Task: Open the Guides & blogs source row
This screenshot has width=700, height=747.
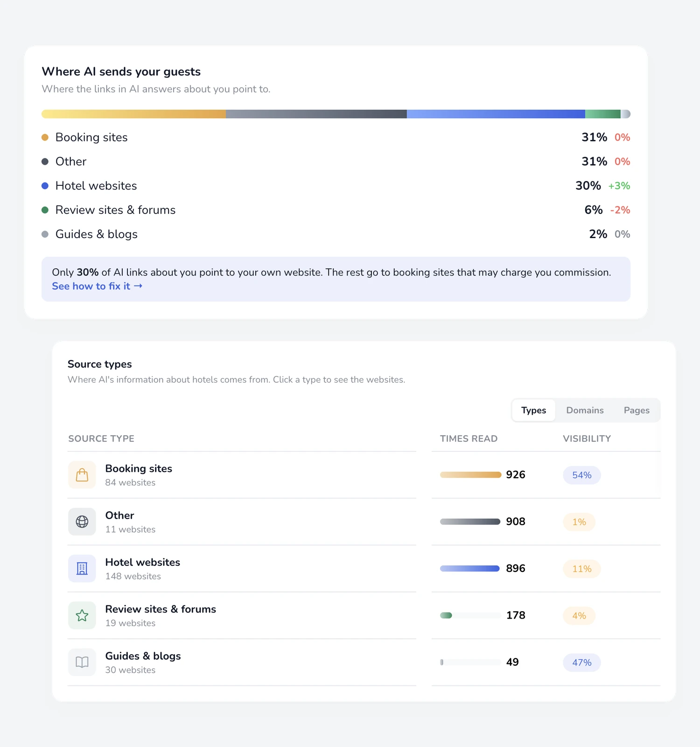Action: pos(364,662)
